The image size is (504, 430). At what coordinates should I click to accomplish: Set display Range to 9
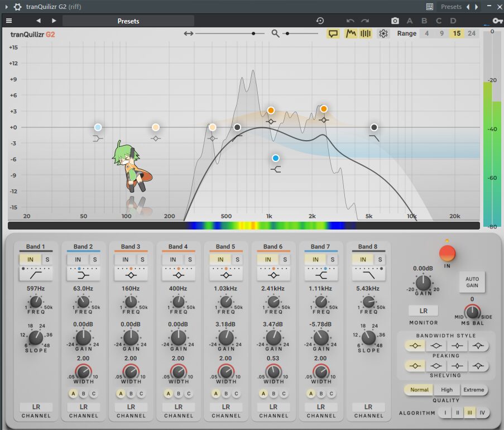click(x=441, y=34)
